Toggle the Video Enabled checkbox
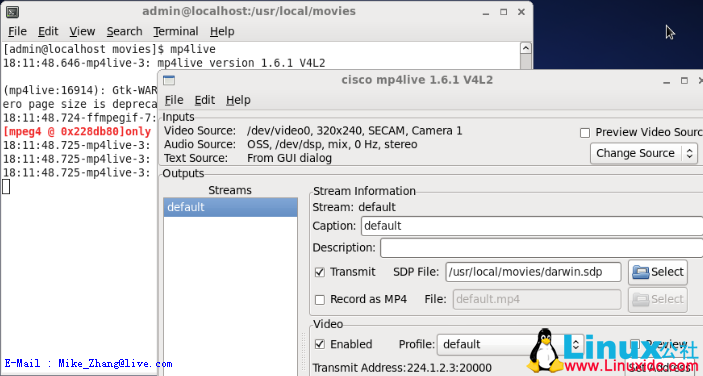The image size is (703, 376). tap(320, 344)
